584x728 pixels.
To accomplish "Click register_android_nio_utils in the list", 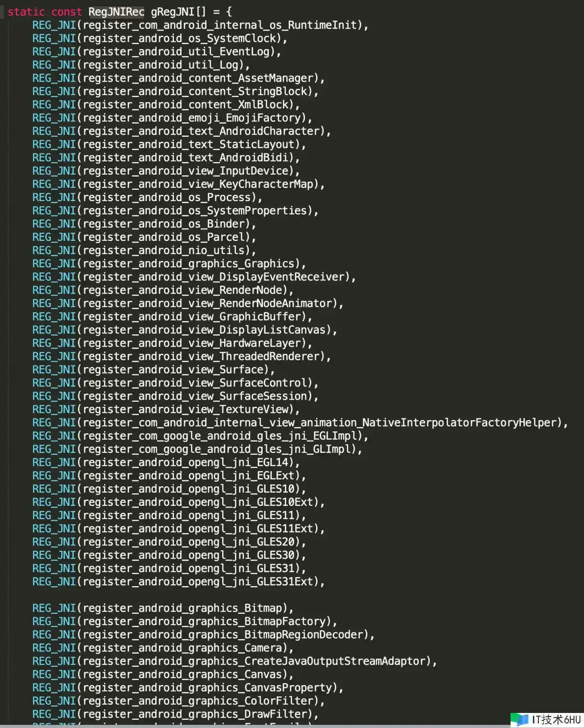I will tap(164, 250).
